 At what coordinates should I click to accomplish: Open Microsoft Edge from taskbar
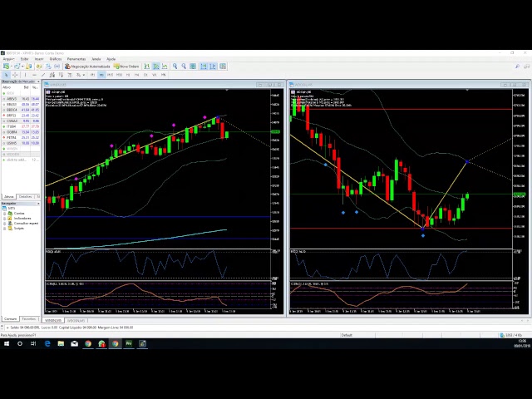click(x=47, y=343)
